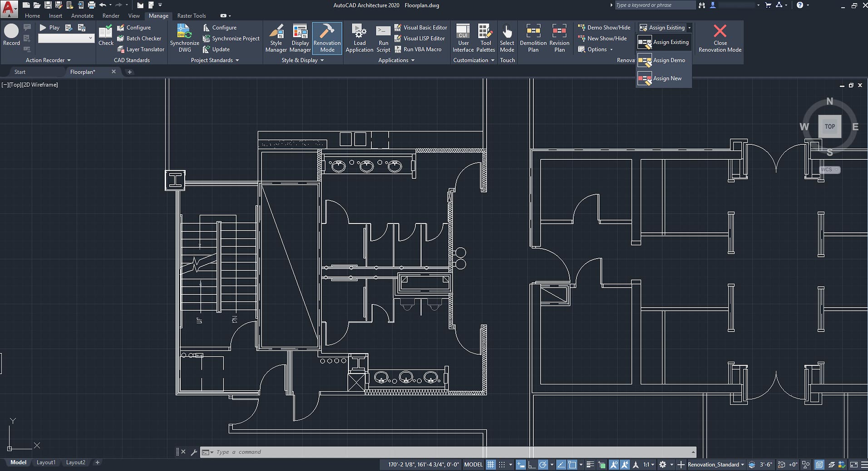Create a Demolition Plan

[x=533, y=38]
